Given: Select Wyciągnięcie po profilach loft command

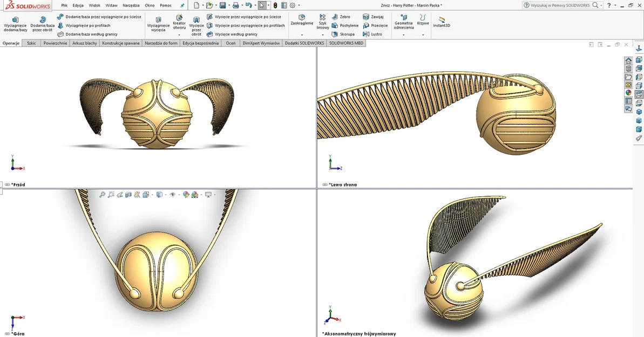Looking at the screenshot, I should (89, 25).
